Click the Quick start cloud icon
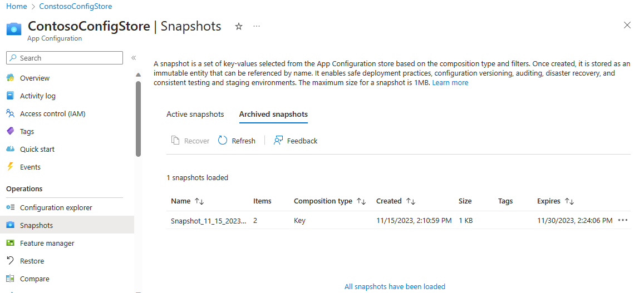The width and height of the screenshot is (644, 293). [x=11, y=149]
